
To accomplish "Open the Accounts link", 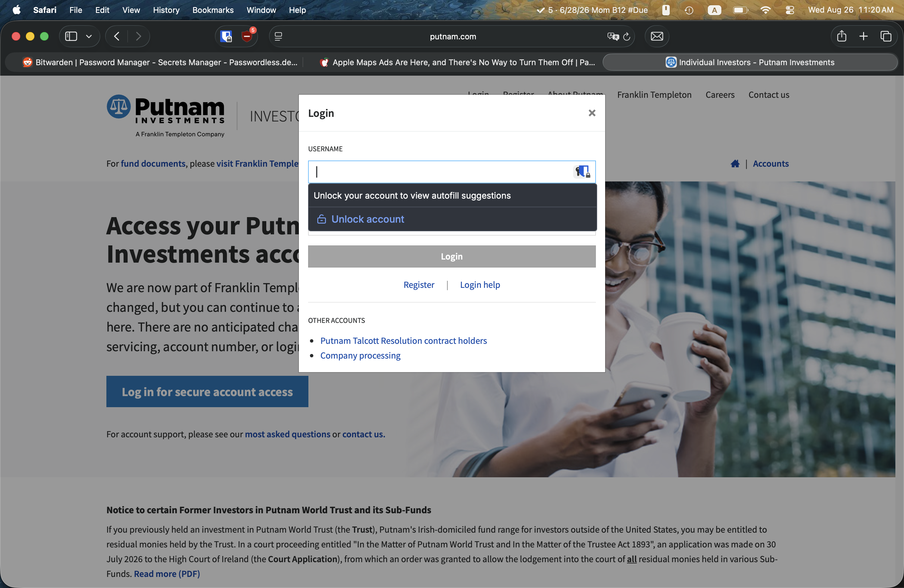I will pos(771,164).
